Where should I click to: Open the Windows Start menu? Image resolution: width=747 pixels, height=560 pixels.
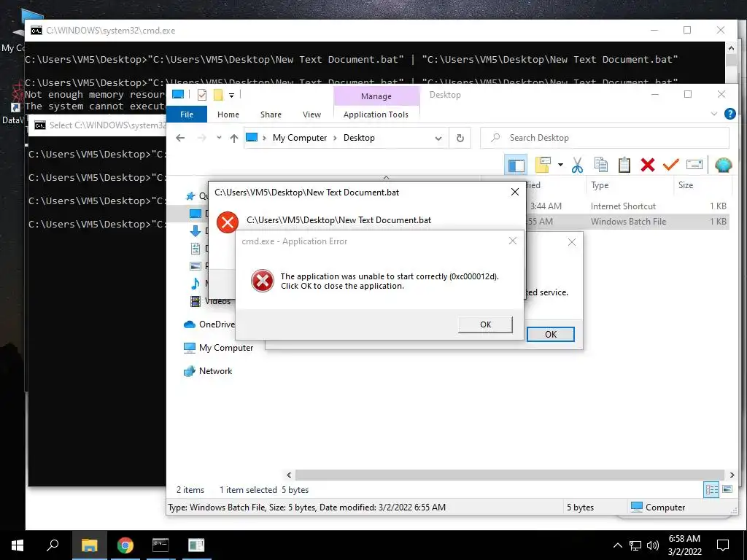coord(18,545)
